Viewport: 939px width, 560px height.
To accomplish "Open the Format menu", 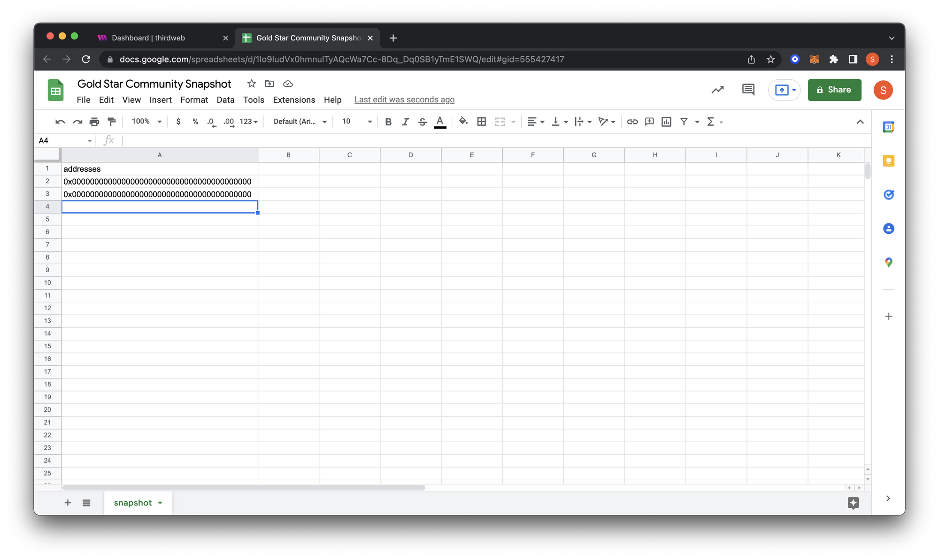I will click(194, 100).
